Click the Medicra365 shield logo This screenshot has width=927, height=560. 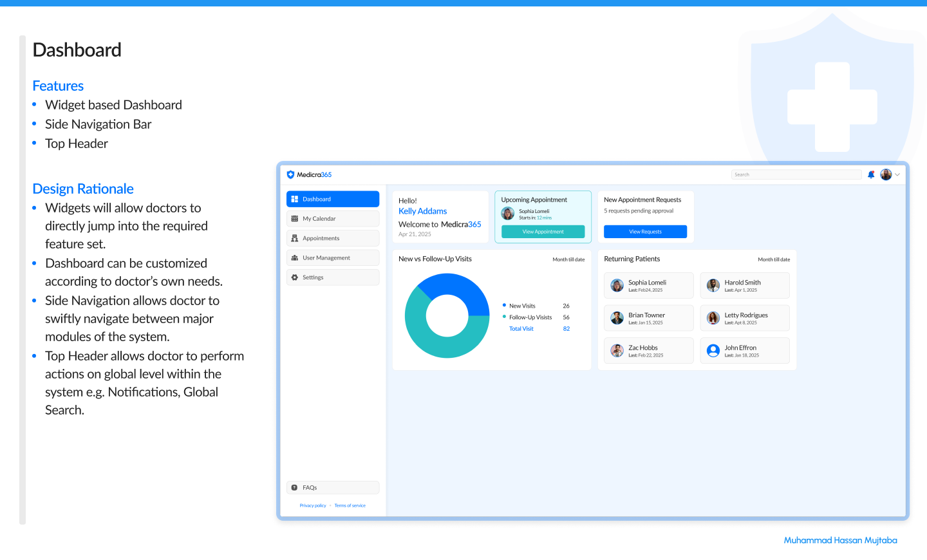click(x=291, y=174)
